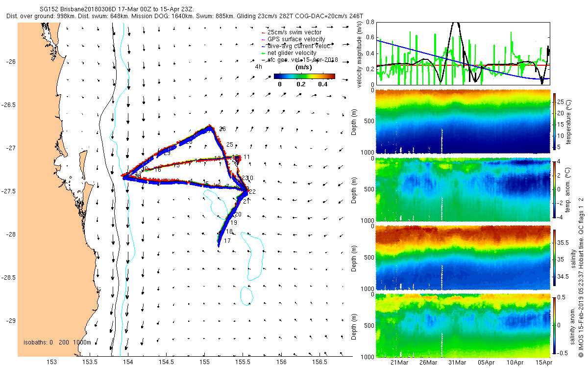Click the velocity magnitude time-series plot

463,53
